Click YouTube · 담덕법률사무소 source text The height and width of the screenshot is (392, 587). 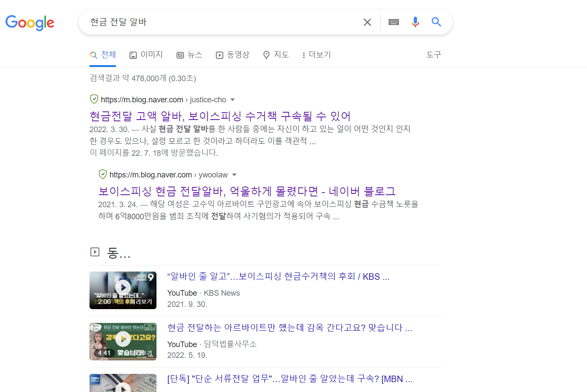click(x=212, y=344)
